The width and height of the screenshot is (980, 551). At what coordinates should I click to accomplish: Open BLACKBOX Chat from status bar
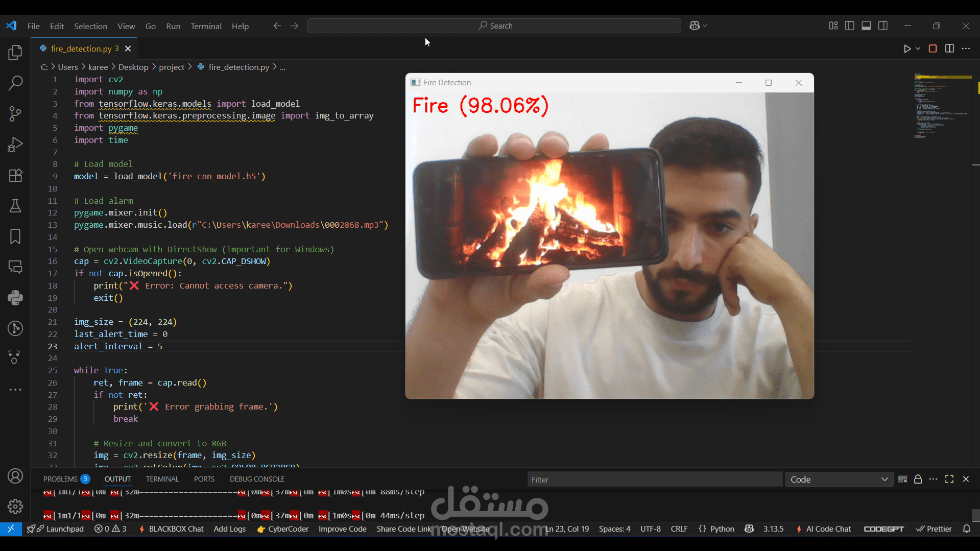171,529
